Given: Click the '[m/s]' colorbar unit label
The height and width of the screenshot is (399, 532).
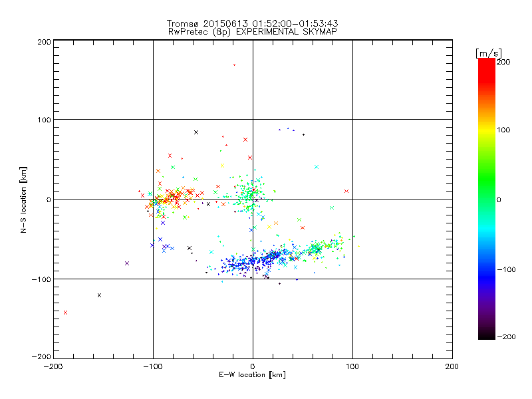Looking at the screenshot, I should (x=489, y=53).
